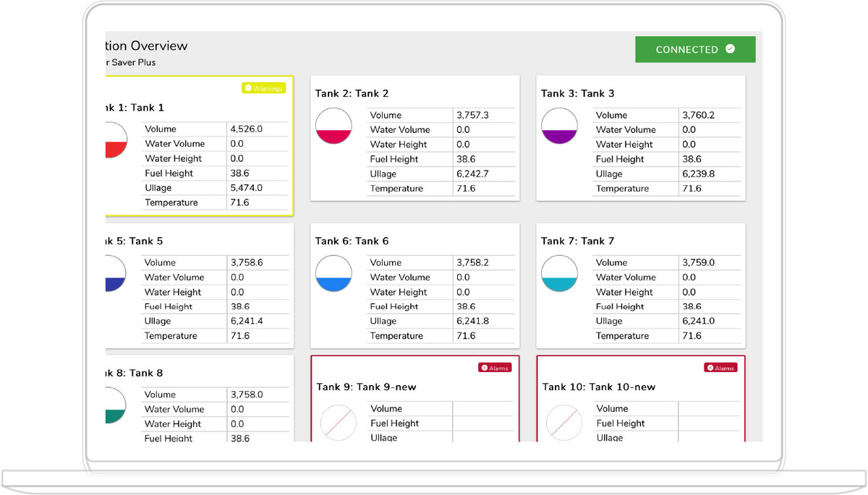Click the empty crossed gauge of Tank 10-new
The image size is (868, 495).
point(564,423)
